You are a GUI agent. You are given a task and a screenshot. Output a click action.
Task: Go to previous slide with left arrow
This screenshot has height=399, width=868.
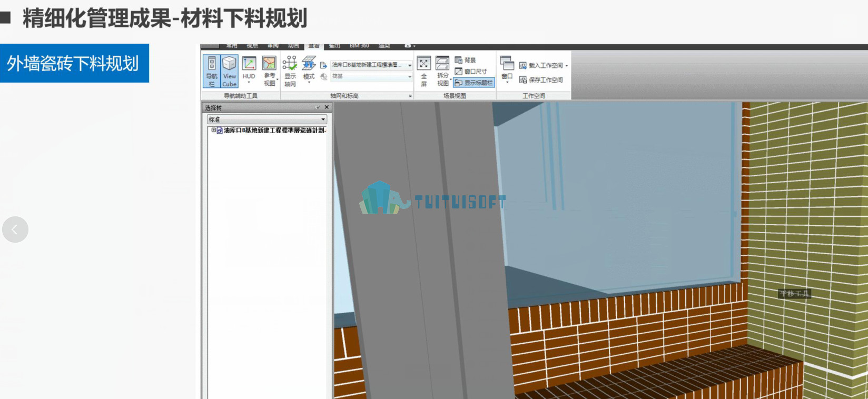15,230
